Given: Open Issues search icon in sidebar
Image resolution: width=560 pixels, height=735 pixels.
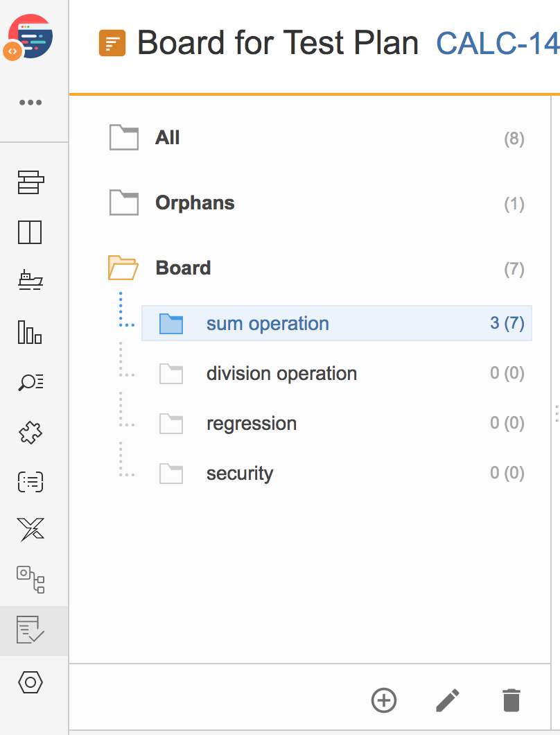Looking at the screenshot, I should [x=30, y=382].
